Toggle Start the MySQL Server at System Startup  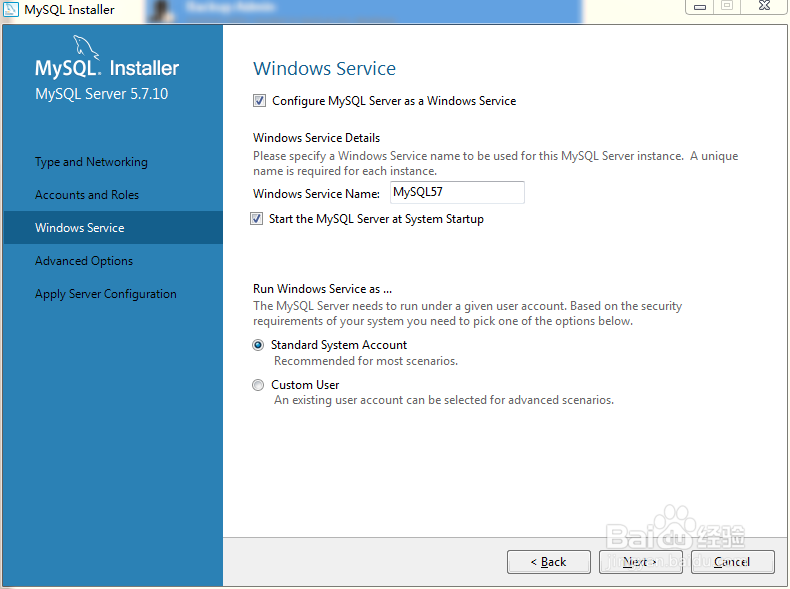coord(256,219)
